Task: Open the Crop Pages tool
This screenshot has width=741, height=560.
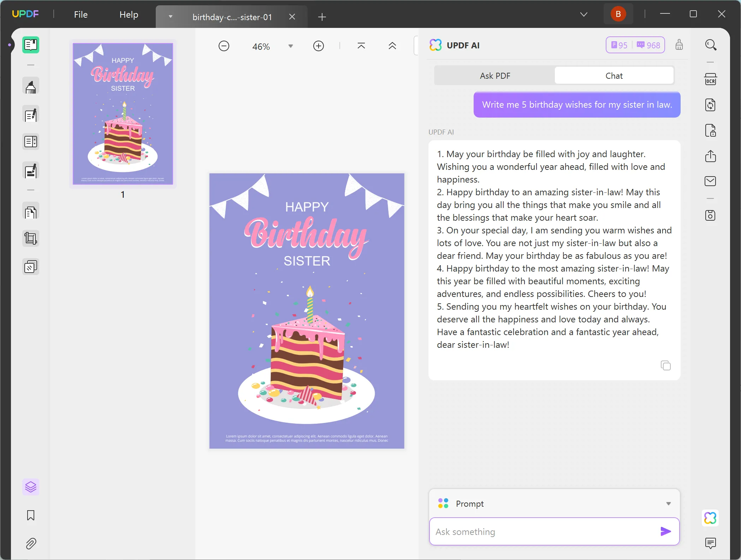Action: [x=31, y=238]
